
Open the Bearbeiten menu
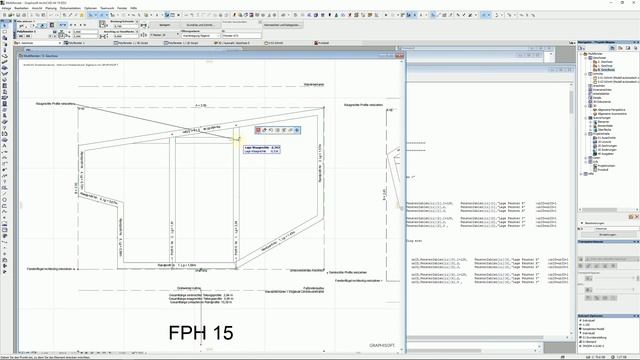[22, 8]
